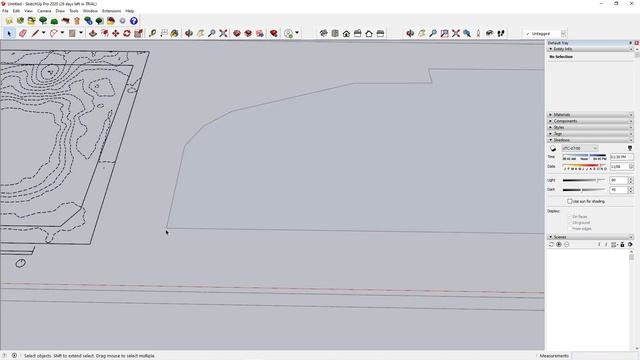
Task: Click the shadow Dark slider
Action: (x=584, y=190)
